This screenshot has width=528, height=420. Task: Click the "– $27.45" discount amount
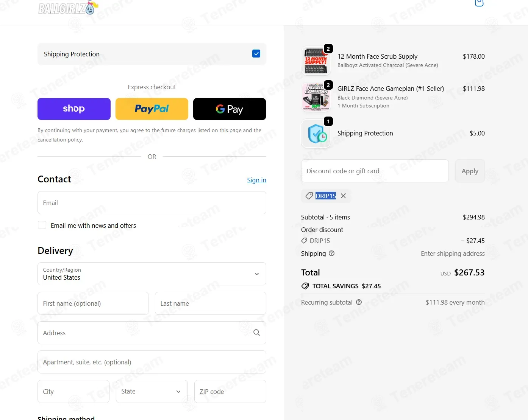pos(473,241)
